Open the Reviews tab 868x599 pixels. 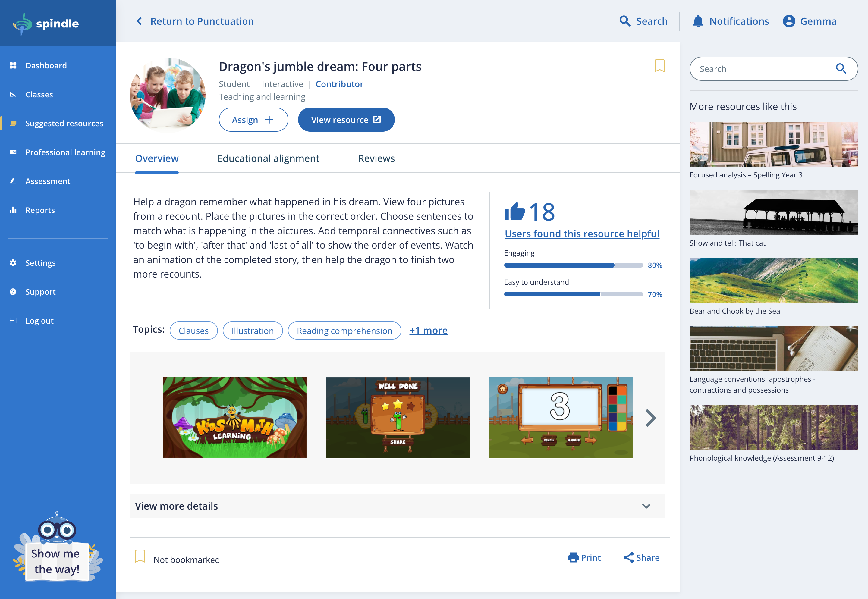click(376, 158)
